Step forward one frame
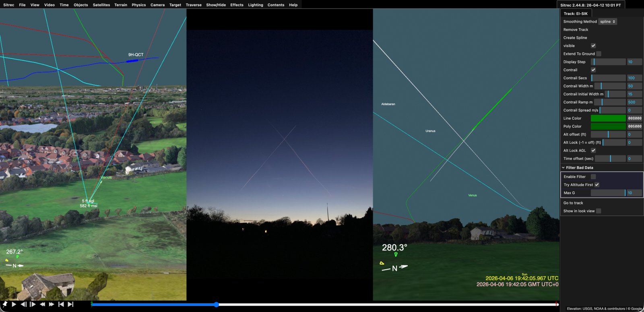The width and height of the screenshot is (644, 312). pos(33,304)
